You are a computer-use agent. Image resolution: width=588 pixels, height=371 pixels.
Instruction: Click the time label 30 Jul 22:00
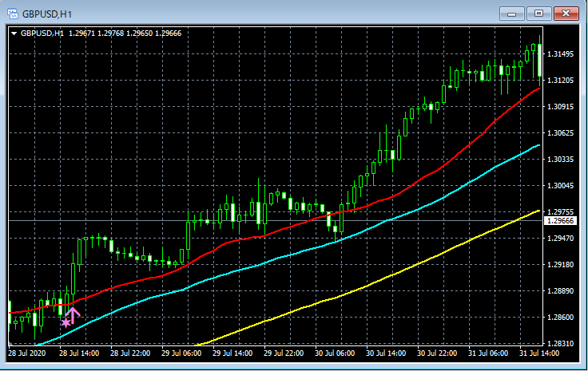(x=436, y=353)
